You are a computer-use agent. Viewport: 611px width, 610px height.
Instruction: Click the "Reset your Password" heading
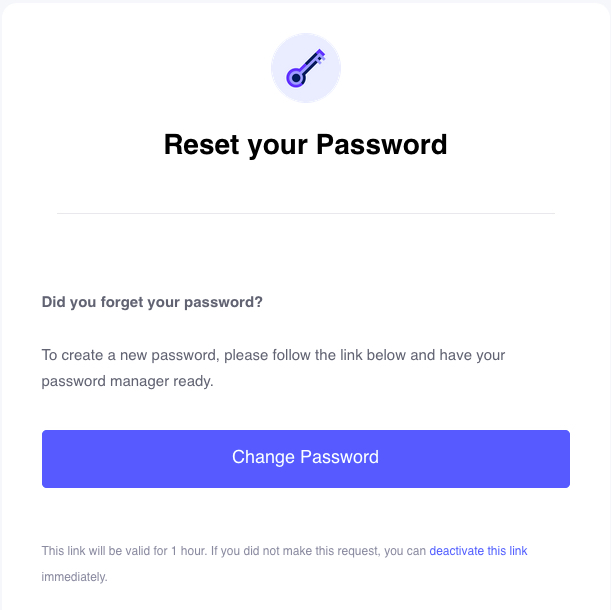pyautogui.click(x=306, y=145)
